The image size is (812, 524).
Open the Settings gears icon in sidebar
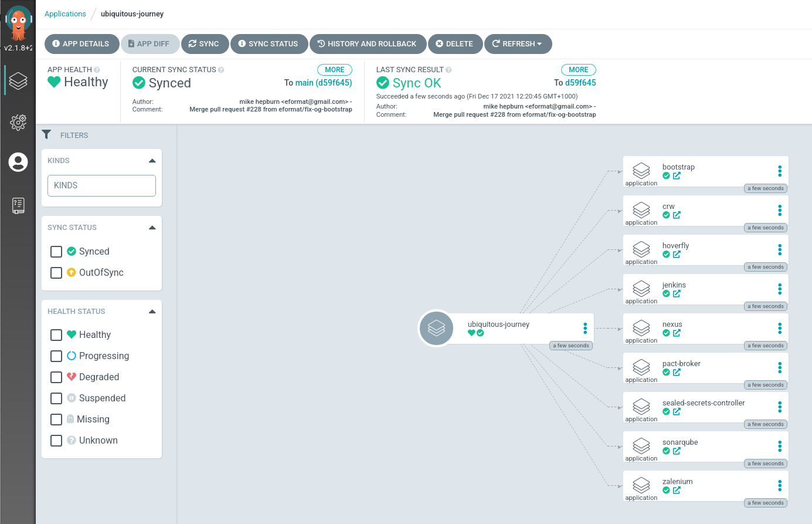[18, 121]
